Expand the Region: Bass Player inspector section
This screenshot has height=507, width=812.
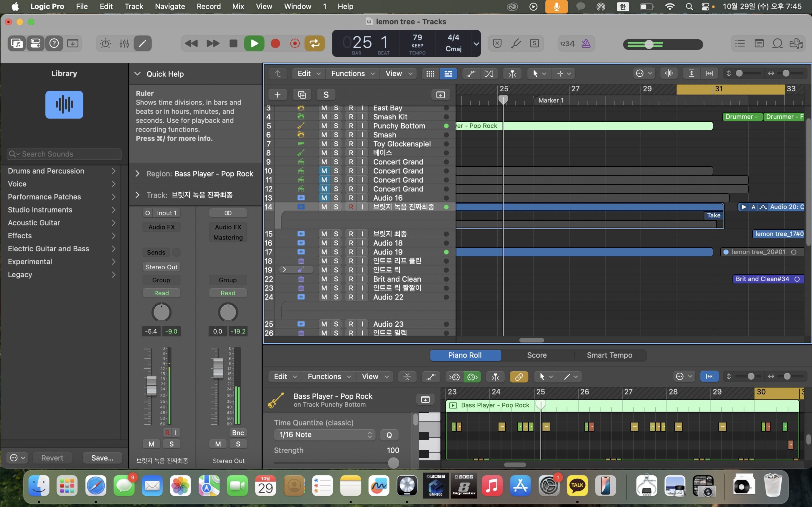pos(137,174)
